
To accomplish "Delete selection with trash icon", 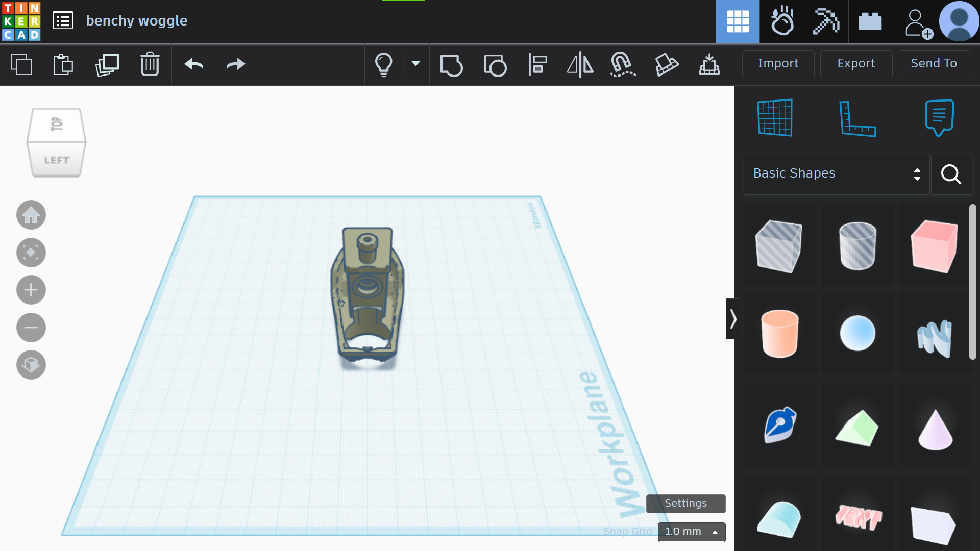I will pyautogui.click(x=150, y=64).
